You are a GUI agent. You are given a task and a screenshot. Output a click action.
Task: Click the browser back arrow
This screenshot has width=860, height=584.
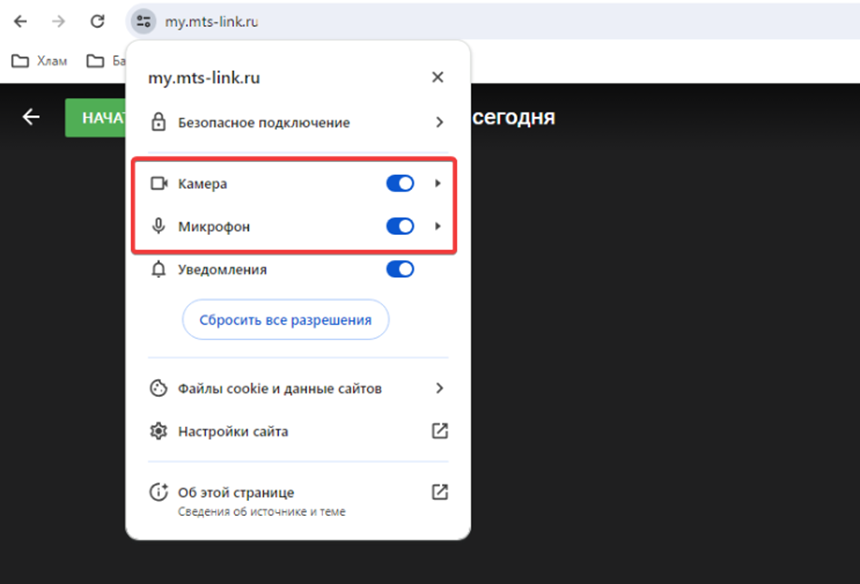tap(20, 21)
